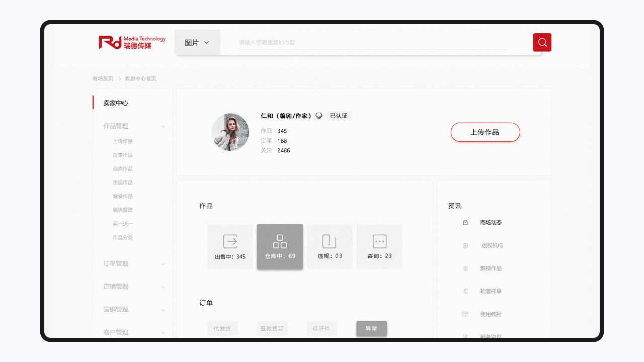Image resolution: width=644 pixels, height=362 pixels.
Task: Go to 商场首页 breadcrumb link
Action: click(x=103, y=79)
